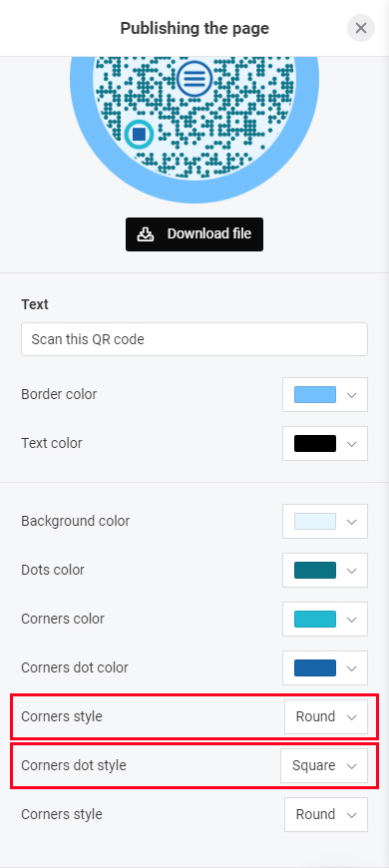Click the download icon on Download file
Viewport: 389px width, 868px height.
click(146, 233)
